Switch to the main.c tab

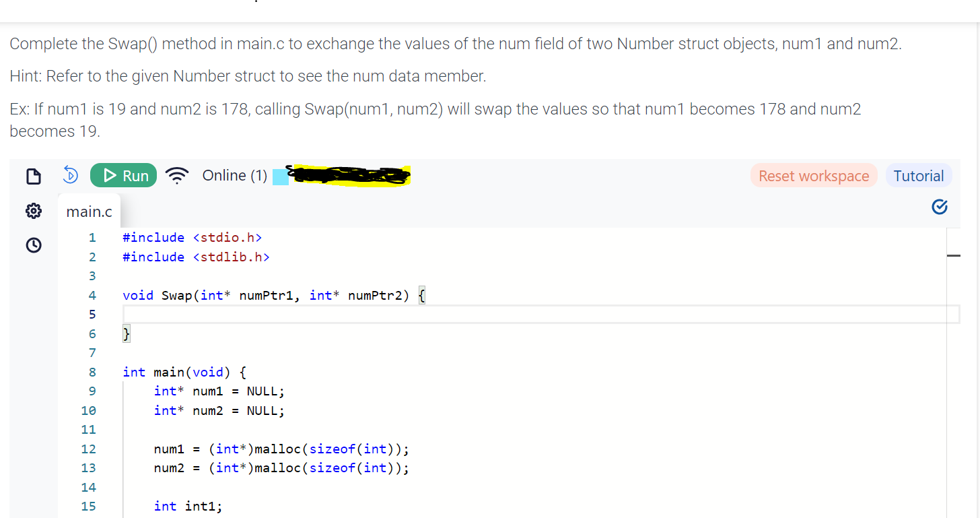tap(89, 211)
